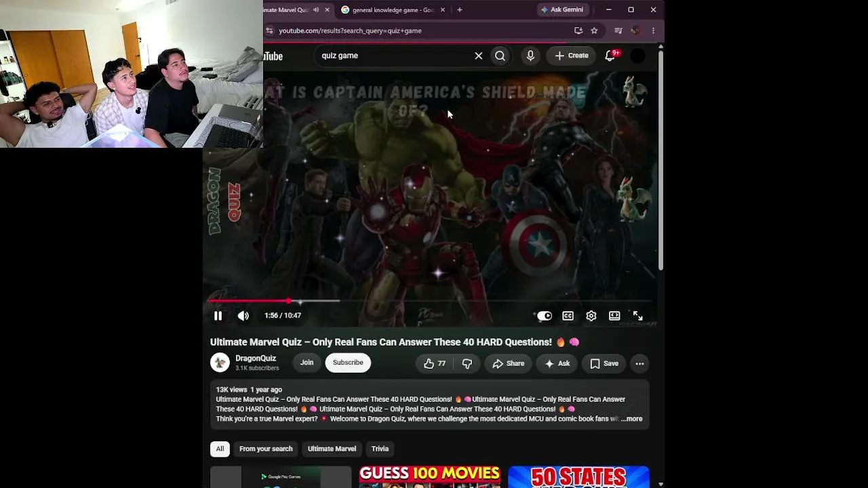Open a new browser tab
Viewport: 868px width, 488px height.
459,10
